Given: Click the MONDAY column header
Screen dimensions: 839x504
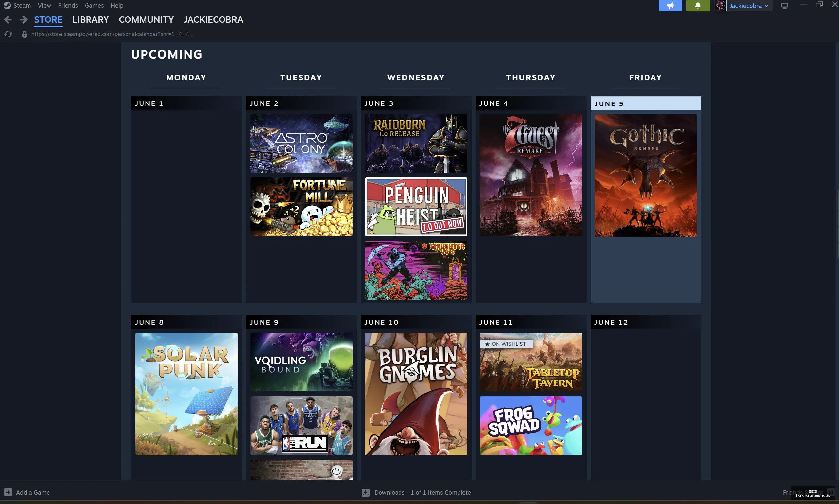Looking at the screenshot, I should (186, 77).
